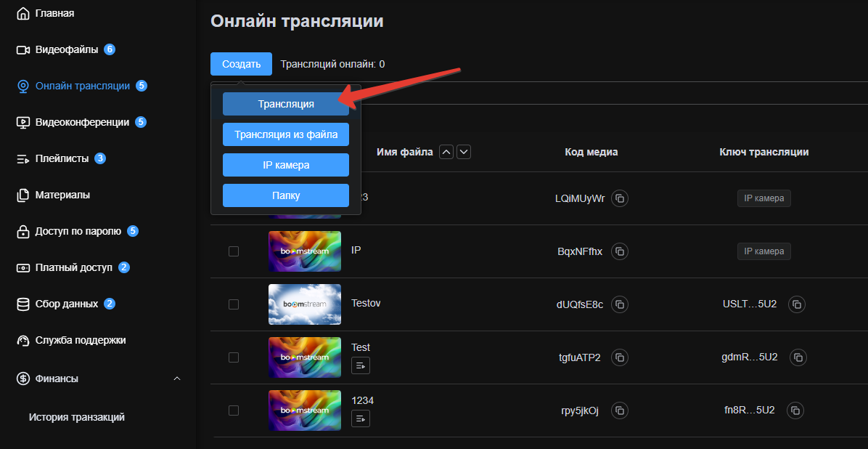868x449 pixels.
Task: Click the Видеофайлы camera icon
Action: 22,50
